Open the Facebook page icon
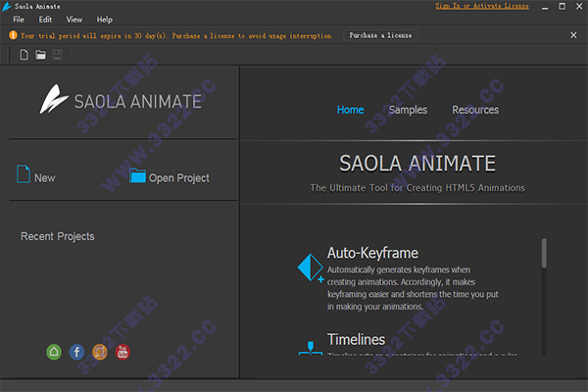The width and height of the screenshot is (588, 392). (76, 352)
